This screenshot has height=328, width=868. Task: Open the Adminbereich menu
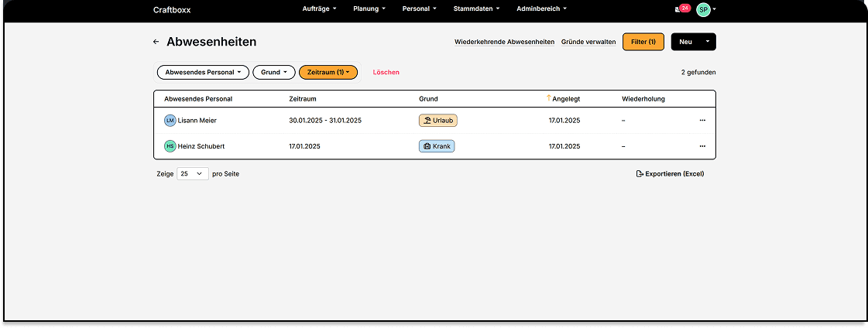tap(541, 9)
